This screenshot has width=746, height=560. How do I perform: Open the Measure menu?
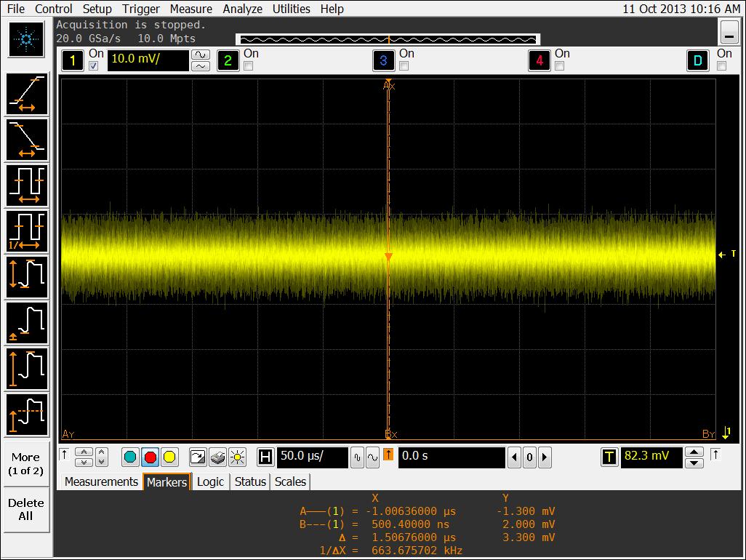pos(191,9)
